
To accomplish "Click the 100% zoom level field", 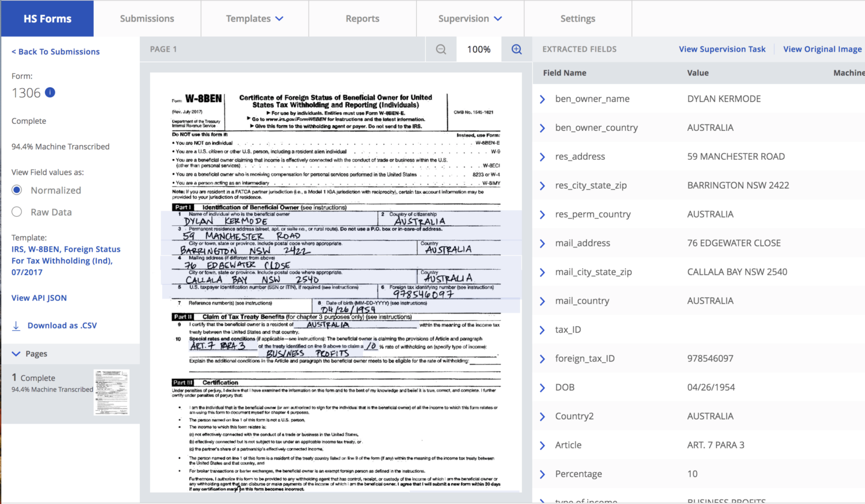I will [479, 49].
